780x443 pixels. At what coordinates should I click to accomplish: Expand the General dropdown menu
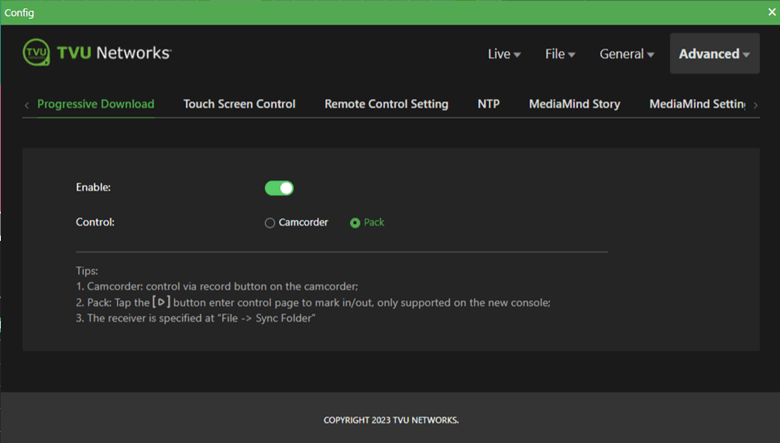tap(626, 54)
